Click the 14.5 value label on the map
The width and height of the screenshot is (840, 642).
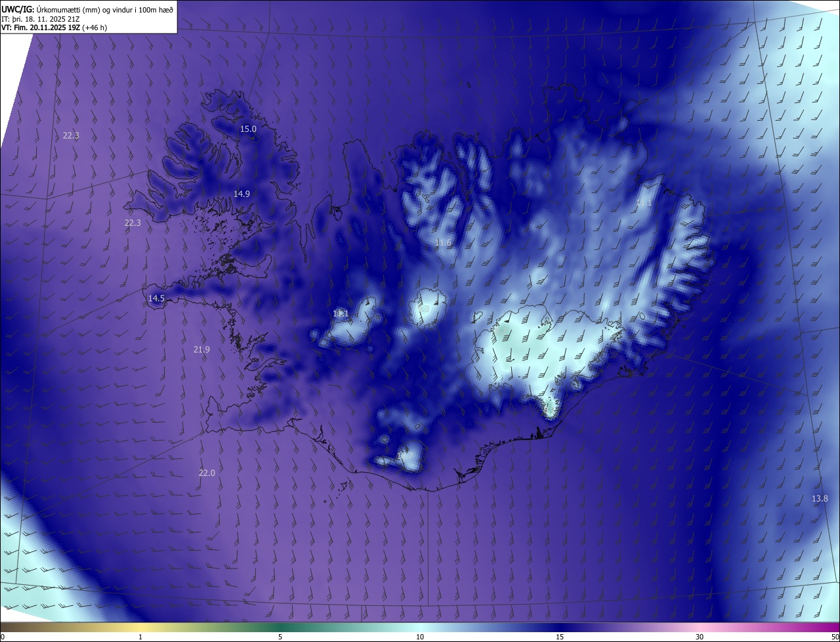156,298
